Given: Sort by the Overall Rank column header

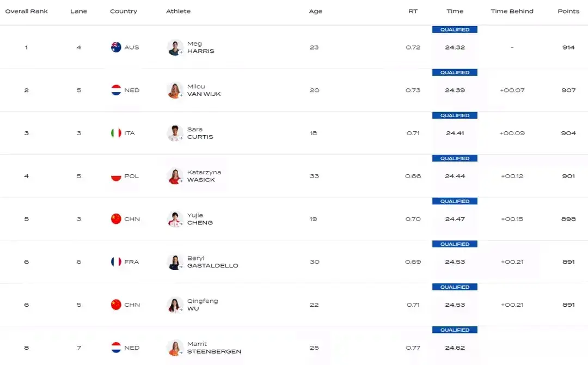Looking at the screenshot, I should click(x=27, y=11).
